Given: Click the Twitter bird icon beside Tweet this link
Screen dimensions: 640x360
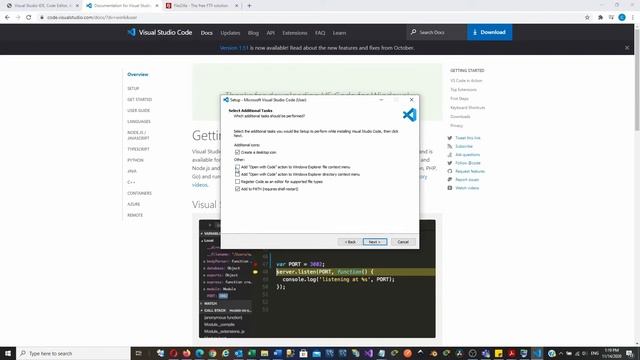Looking at the screenshot, I should pyautogui.click(x=450, y=138).
